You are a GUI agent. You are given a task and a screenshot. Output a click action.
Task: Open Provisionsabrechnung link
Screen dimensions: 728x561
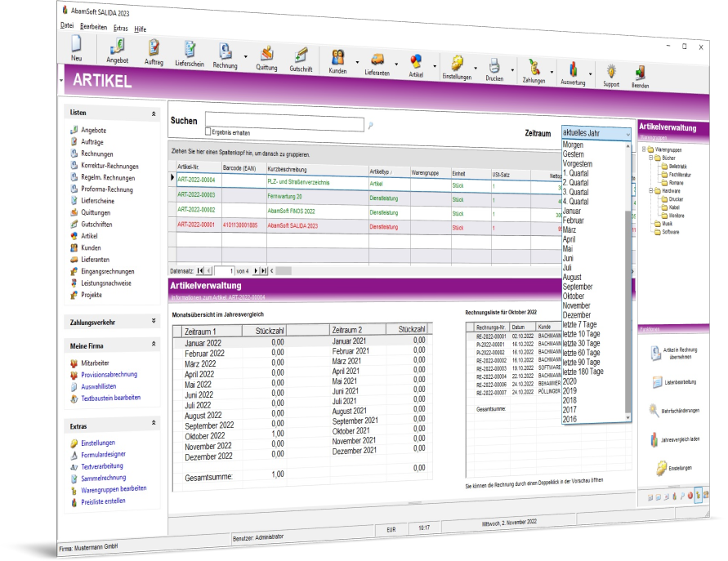(109, 375)
